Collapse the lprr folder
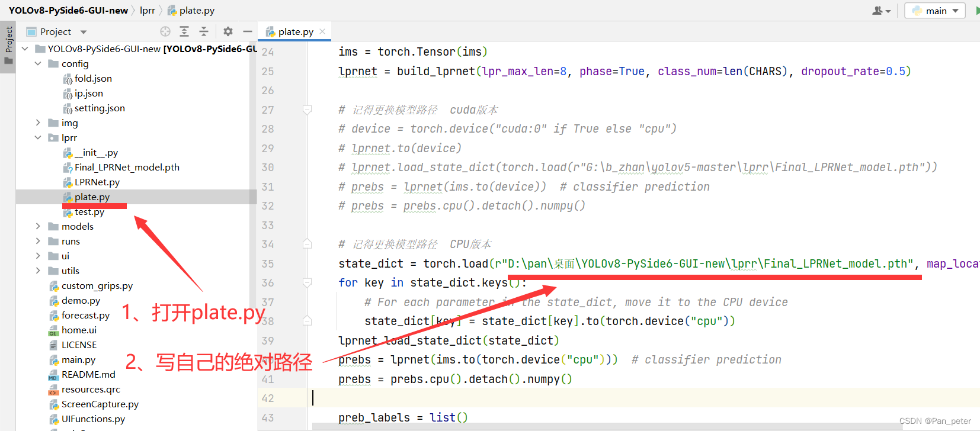Screen dimensions: 980x431 tap(38, 137)
